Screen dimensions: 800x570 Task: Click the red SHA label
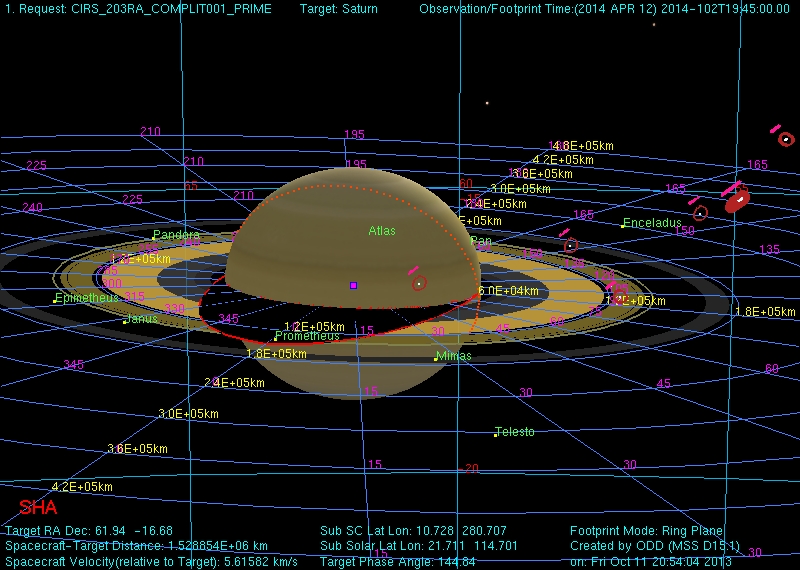click(38, 508)
